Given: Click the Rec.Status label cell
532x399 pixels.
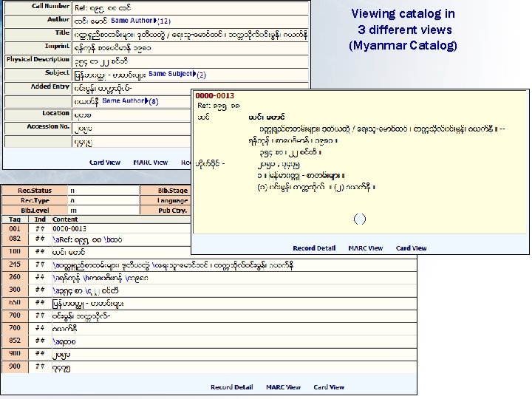Looking at the screenshot, I should point(35,191).
